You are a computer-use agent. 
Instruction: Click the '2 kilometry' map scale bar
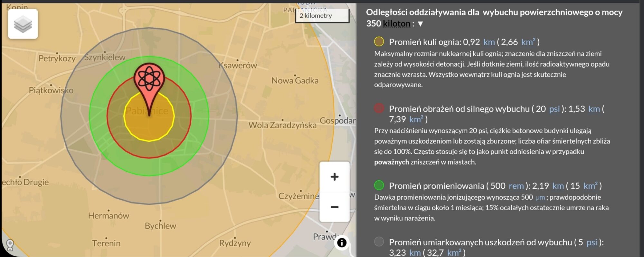click(322, 16)
